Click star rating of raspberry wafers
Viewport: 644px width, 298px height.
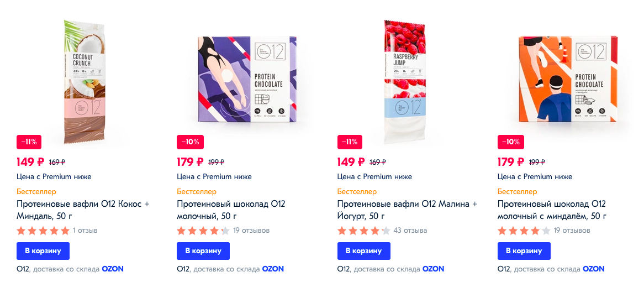(x=364, y=231)
